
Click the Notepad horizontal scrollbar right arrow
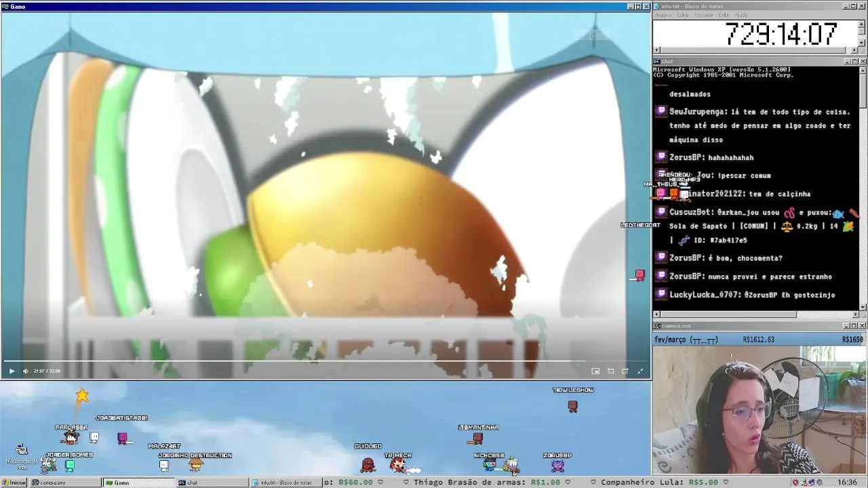[x=854, y=49]
